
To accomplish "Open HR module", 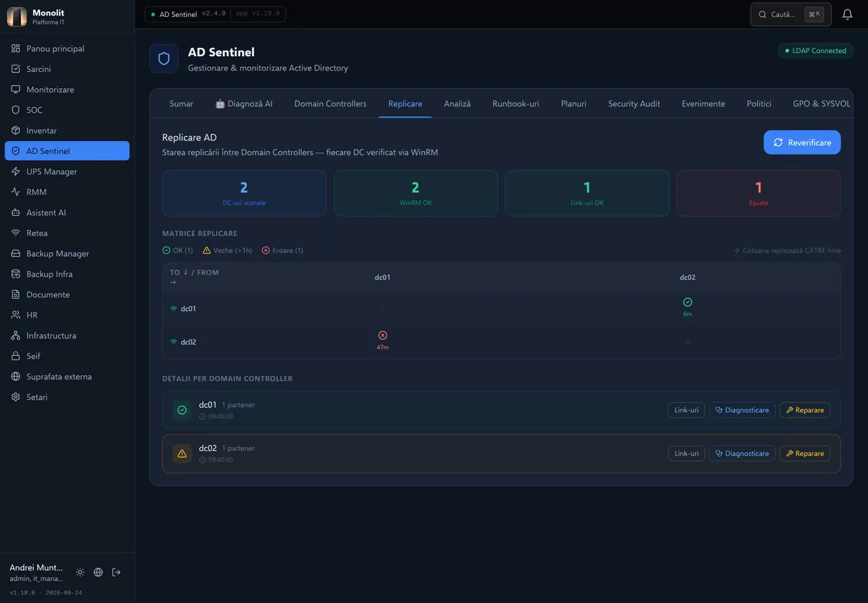I will coord(66,315).
